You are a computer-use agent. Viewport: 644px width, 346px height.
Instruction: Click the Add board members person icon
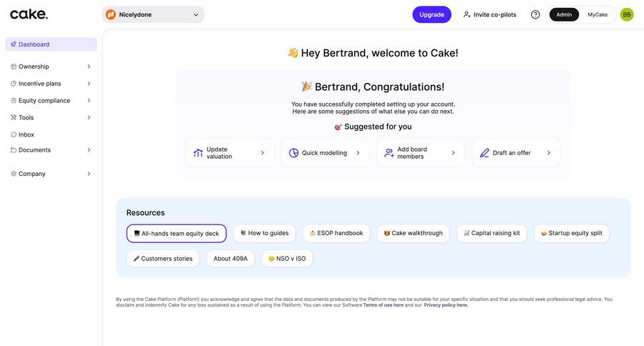click(389, 153)
